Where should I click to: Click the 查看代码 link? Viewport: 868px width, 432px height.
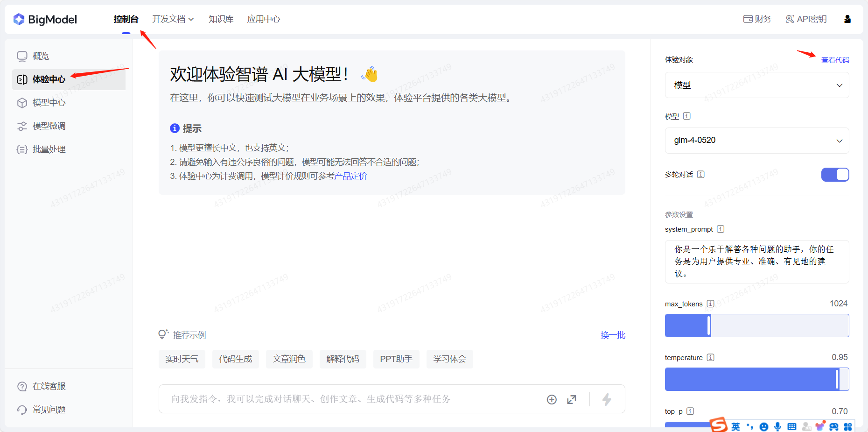tap(835, 60)
